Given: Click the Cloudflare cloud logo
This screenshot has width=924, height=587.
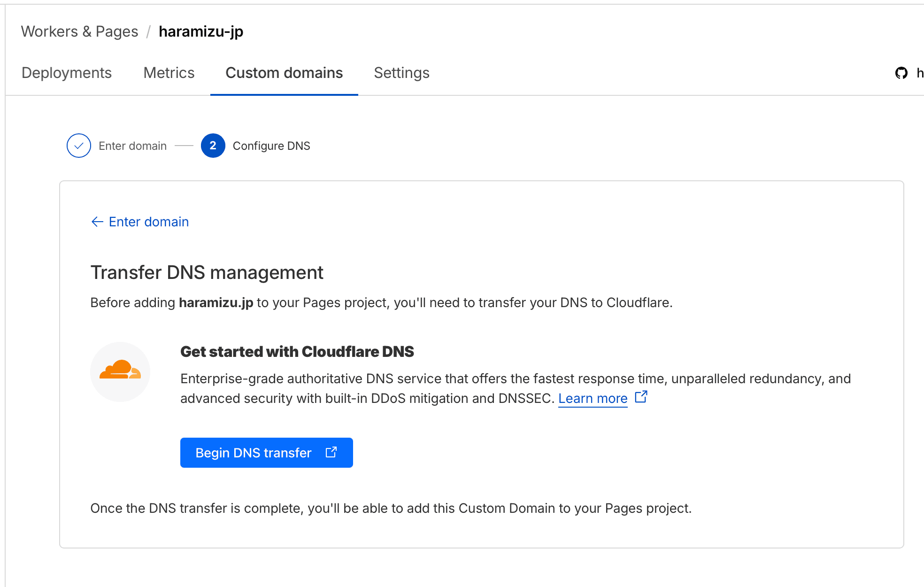Looking at the screenshot, I should pos(120,371).
